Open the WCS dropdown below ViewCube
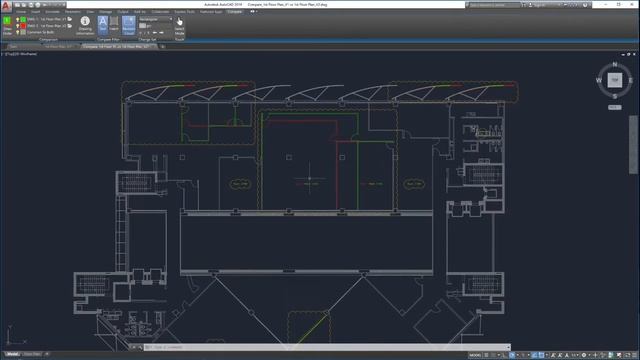The image size is (640, 360). coord(615,107)
